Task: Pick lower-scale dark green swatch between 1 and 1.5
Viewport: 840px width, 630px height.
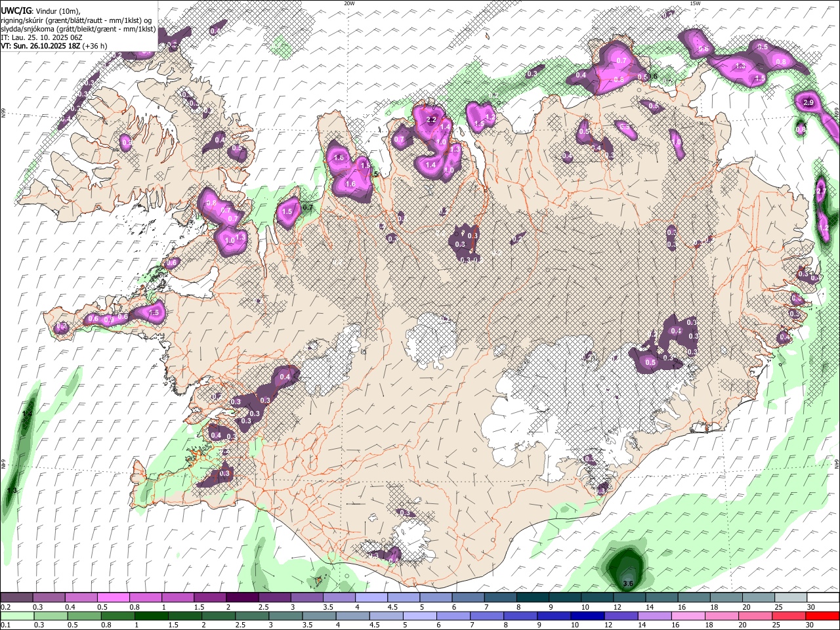Action: (152, 616)
